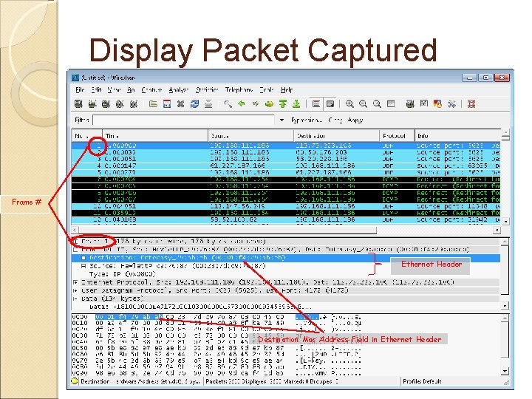This screenshot has height=399, width=532.
Task: Click the Clear filter button
Action: 335,120
